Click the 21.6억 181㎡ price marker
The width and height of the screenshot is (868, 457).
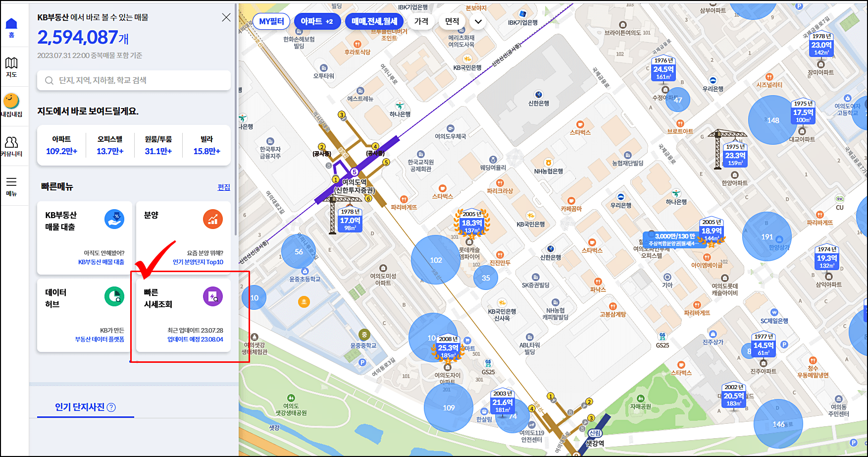coord(503,402)
